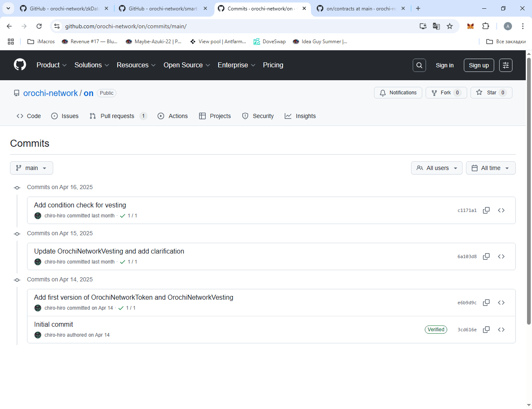Switch to the orochi-network/zkDat browser tab
This screenshot has width=532, height=409.
pos(64,8)
